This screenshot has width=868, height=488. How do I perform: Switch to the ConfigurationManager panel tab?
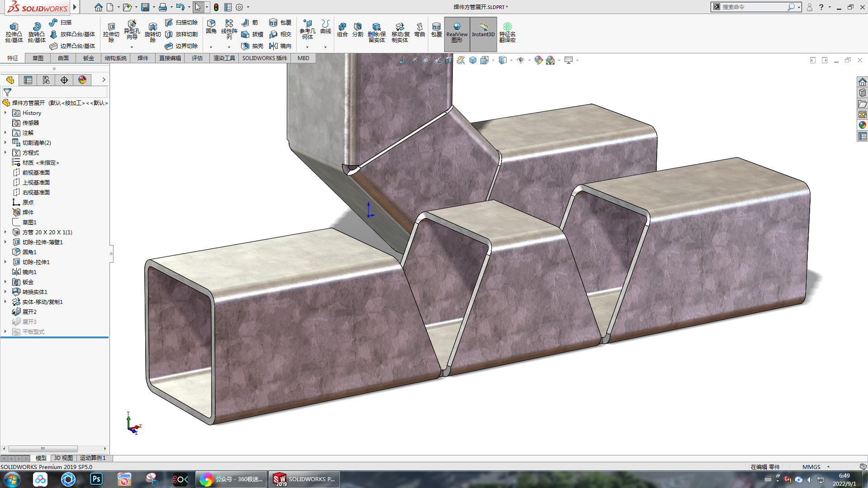46,80
